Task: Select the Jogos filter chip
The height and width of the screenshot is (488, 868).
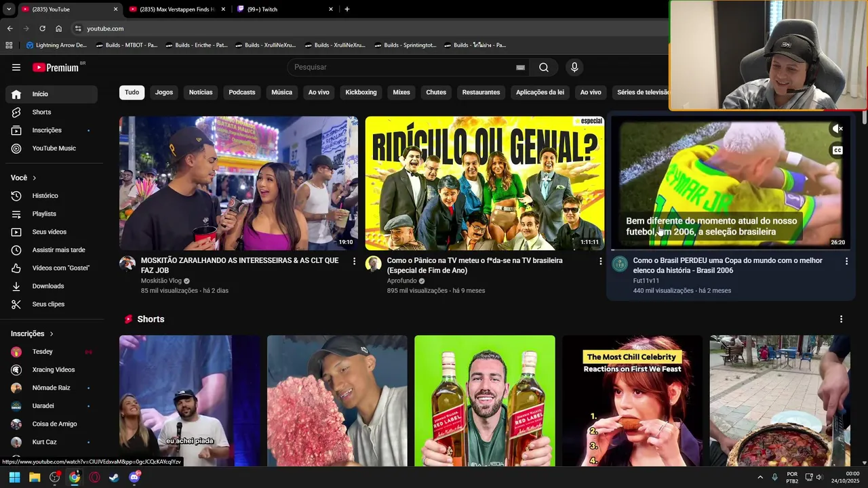Action: (x=164, y=92)
